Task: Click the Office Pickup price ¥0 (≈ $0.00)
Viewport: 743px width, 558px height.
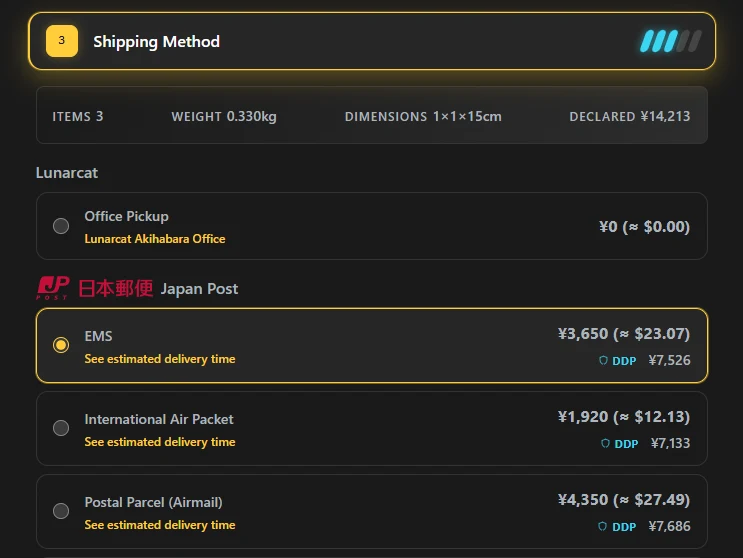Action: point(644,227)
